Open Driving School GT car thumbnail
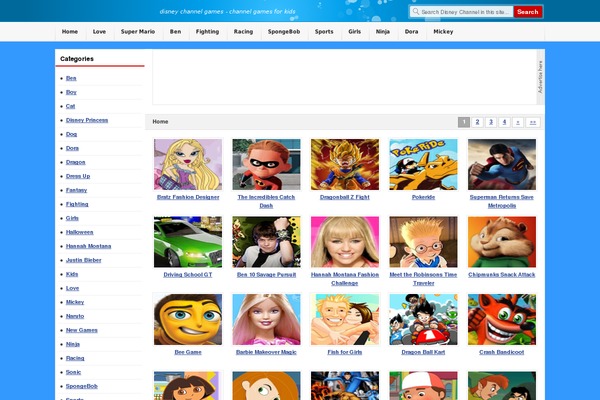The height and width of the screenshot is (400, 600). [x=188, y=242]
